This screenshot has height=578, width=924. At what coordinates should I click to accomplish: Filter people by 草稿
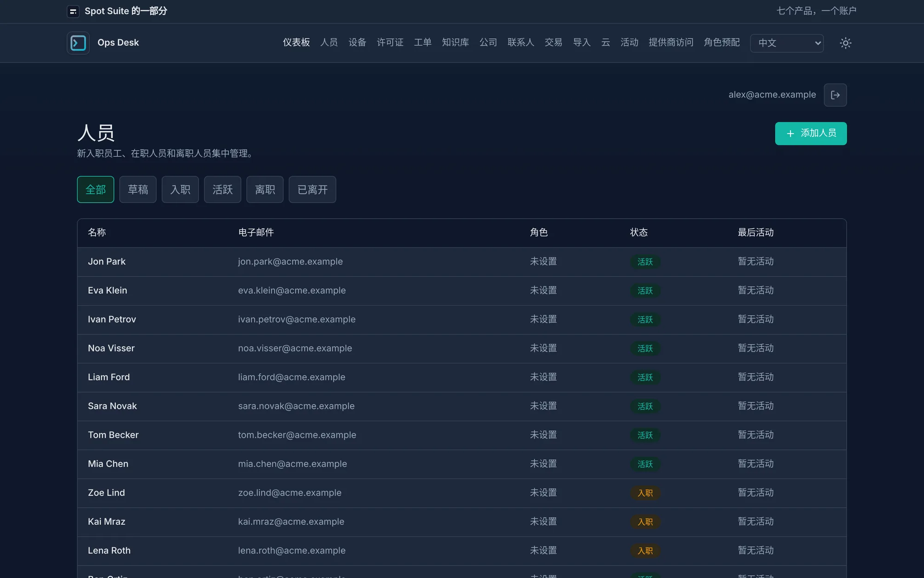[x=138, y=190]
